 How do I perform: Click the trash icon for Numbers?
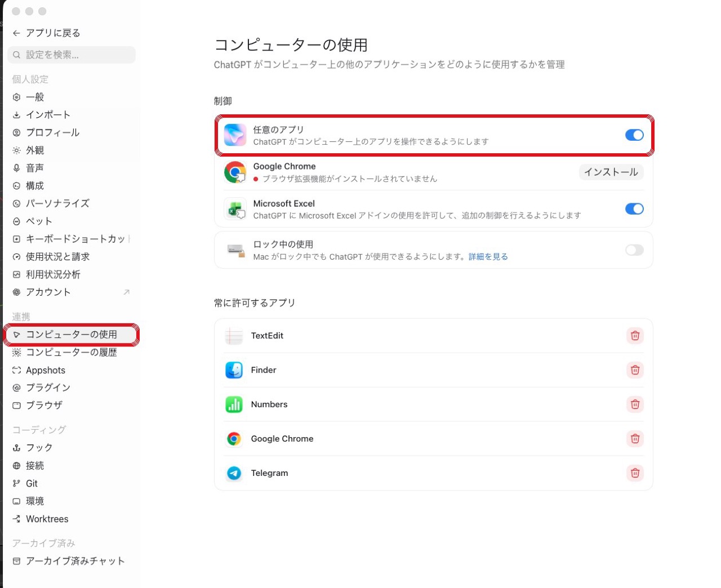click(x=635, y=404)
